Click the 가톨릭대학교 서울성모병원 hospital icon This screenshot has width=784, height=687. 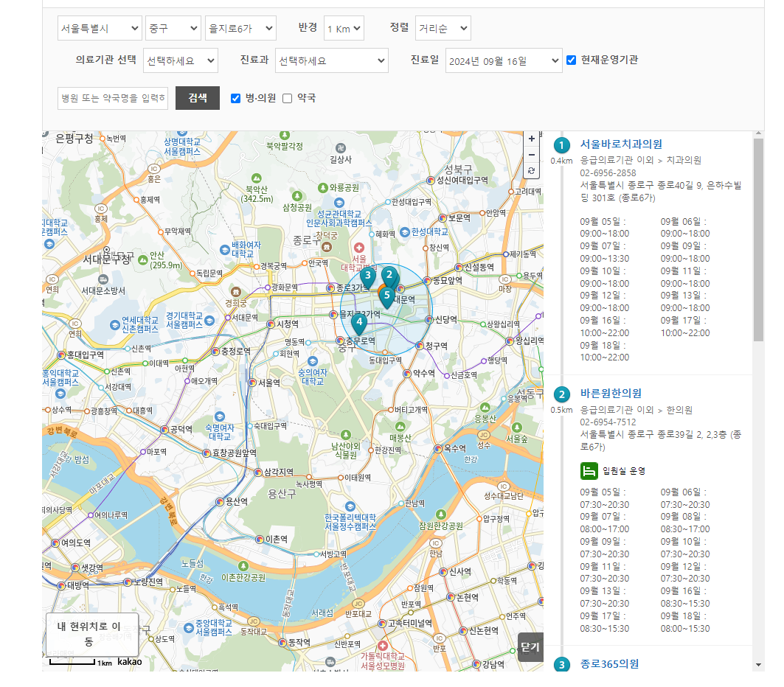click(383, 646)
